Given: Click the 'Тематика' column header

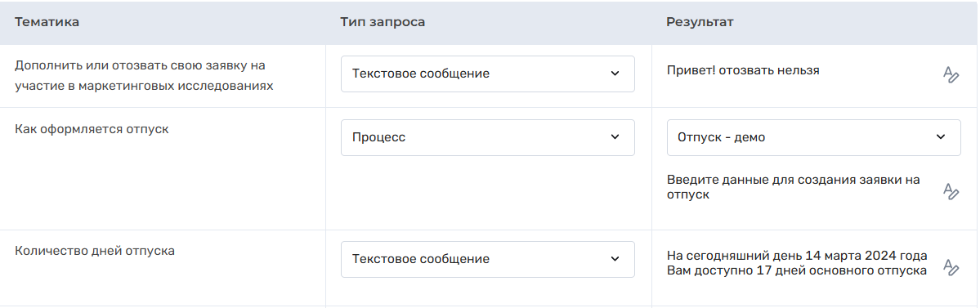Looking at the screenshot, I should pyautogui.click(x=47, y=23).
